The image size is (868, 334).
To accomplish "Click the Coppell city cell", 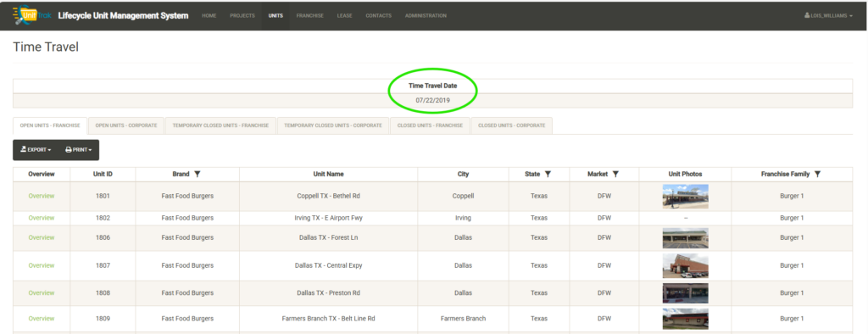I will 464,196.
